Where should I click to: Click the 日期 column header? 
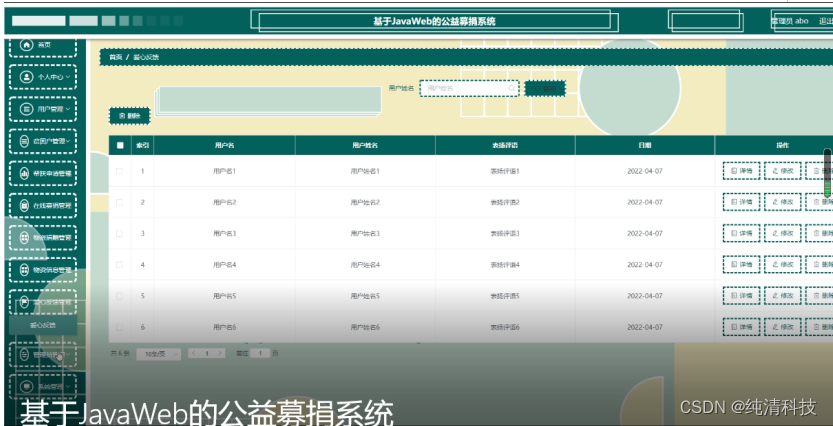(644, 145)
